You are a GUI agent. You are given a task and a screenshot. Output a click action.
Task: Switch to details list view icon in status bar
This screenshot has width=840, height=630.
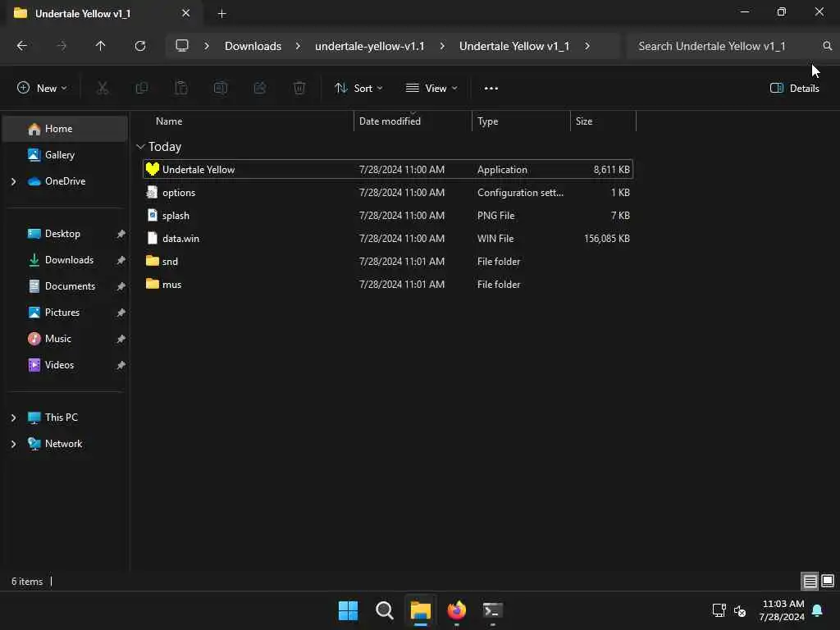coord(810,582)
